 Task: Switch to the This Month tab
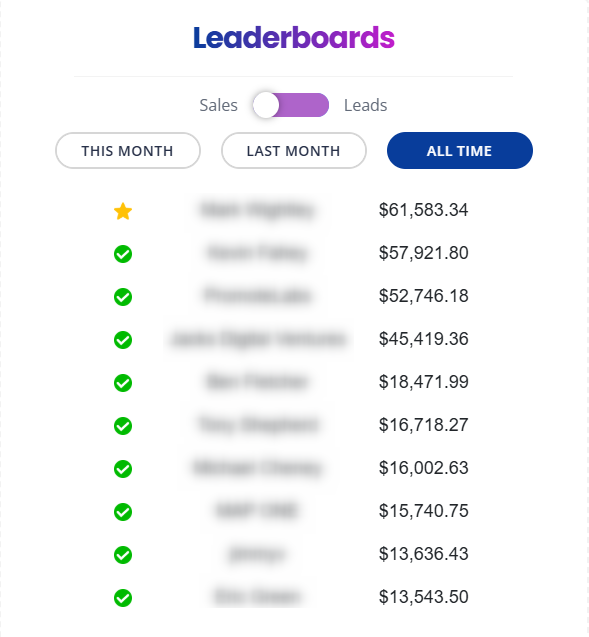[x=128, y=151]
